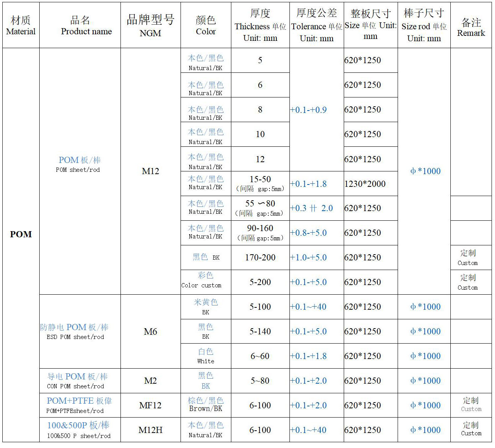
Task: Select the NGM brand column header
Action: pos(151,25)
